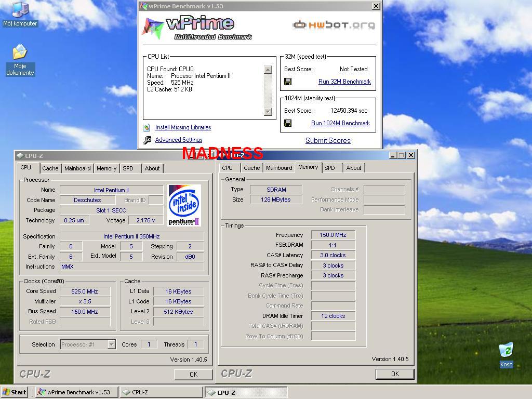Activate second highlighted CPU-Z taskbar button
Viewport: 532px width, 399px height.
click(x=246, y=393)
